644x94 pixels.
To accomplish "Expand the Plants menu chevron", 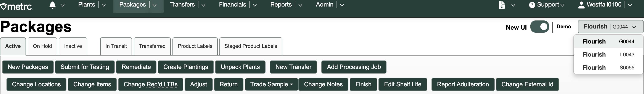I will click(x=104, y=5).
